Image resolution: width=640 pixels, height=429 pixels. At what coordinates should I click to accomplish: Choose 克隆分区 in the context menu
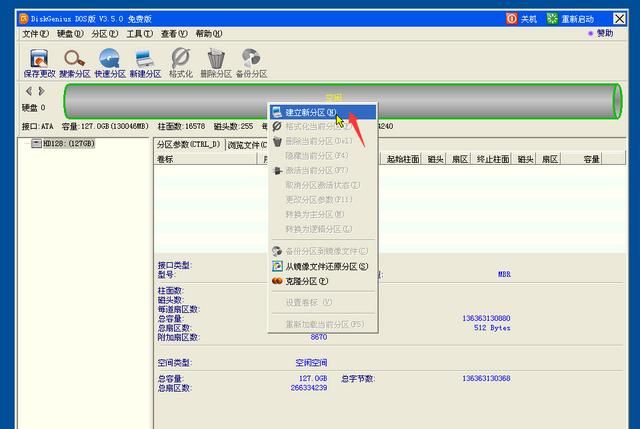pyautogui.click(x=322, y=281)
